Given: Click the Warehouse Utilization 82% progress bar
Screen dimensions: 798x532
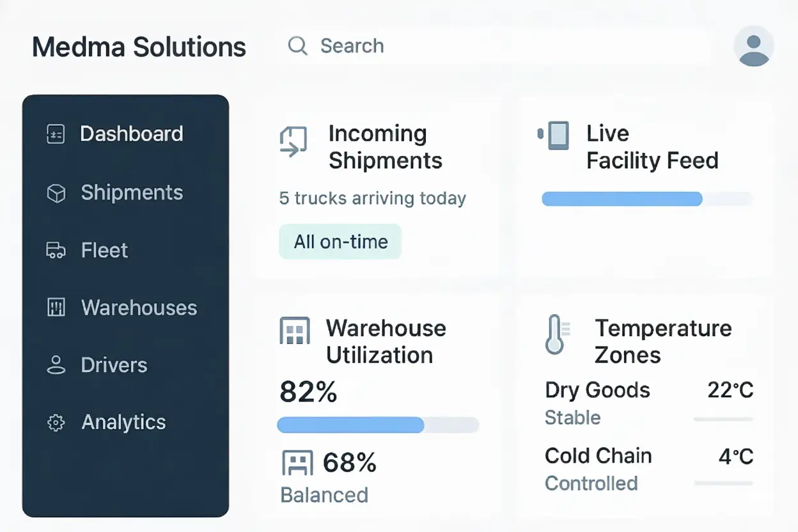Looking at the screenshot, I should tap(378, 425).
